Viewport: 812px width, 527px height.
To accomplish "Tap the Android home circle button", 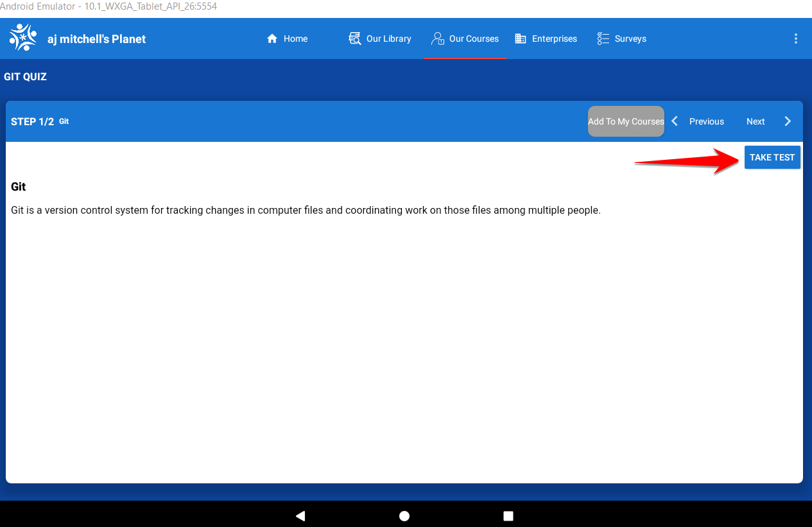I will (x=404, y=515).
